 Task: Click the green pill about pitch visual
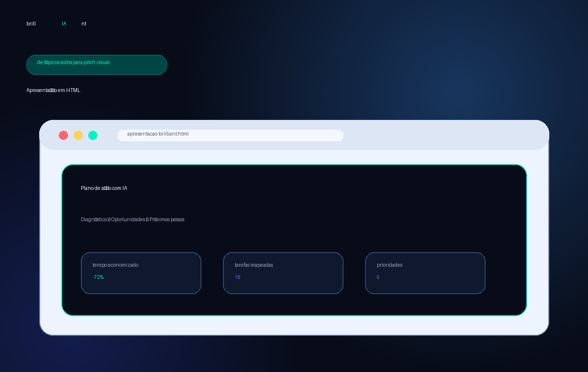click(x=97, y=65)
